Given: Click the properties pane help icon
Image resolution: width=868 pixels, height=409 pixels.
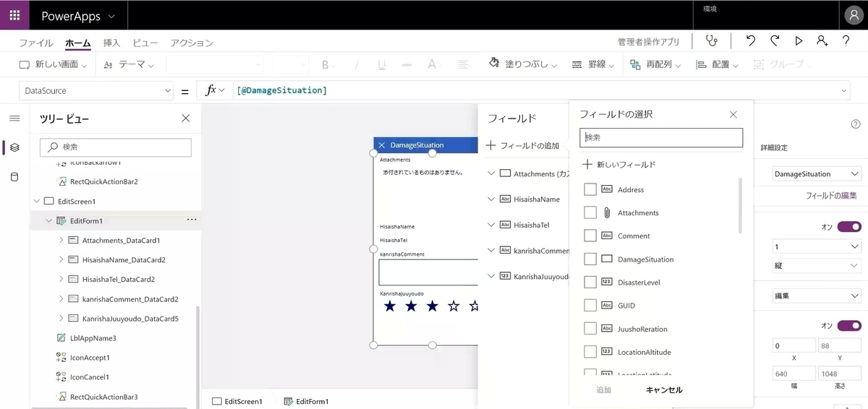Looking at the screenshot, I should click(856, 124).
